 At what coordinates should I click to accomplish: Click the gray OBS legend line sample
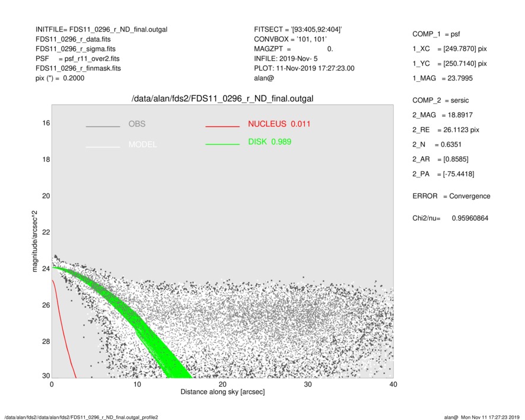pyautogui.click(x=103, y=126)
